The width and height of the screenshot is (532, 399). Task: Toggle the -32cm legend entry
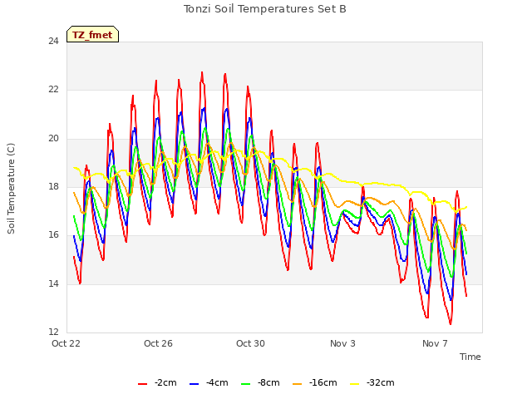372,383
